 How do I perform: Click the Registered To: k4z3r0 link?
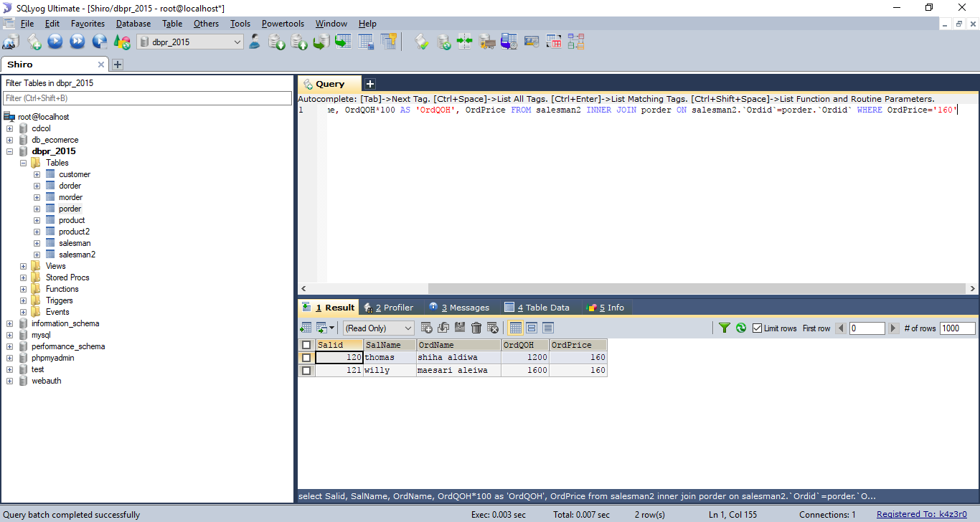[922, 514]
